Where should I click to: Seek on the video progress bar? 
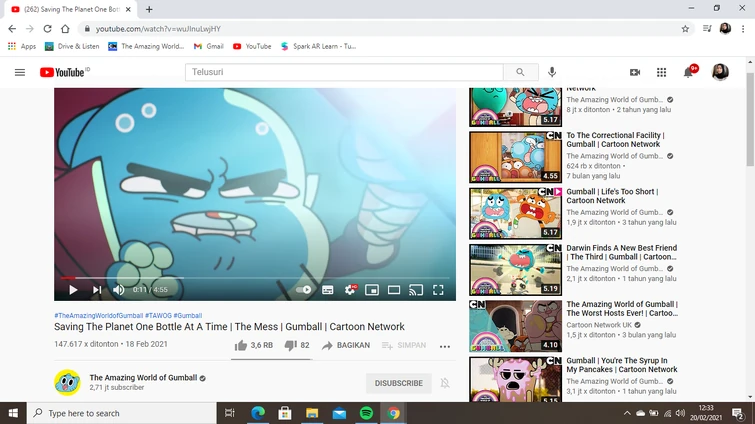pyautogui.click(x=255, y=278)
